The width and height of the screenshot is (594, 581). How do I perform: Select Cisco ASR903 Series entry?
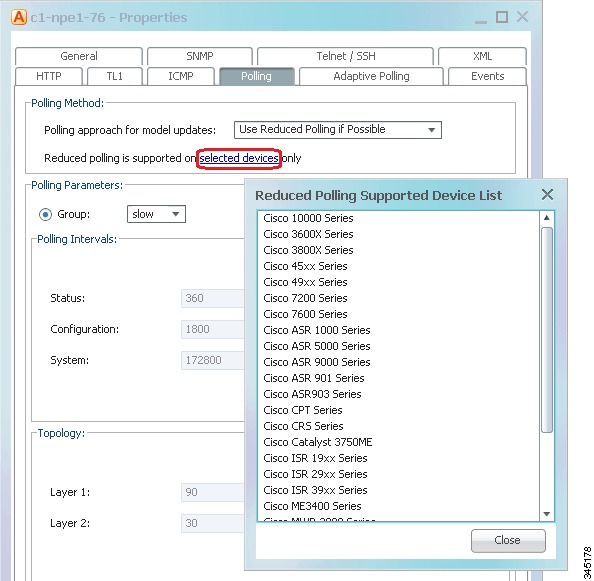click(x=399, y=394)
